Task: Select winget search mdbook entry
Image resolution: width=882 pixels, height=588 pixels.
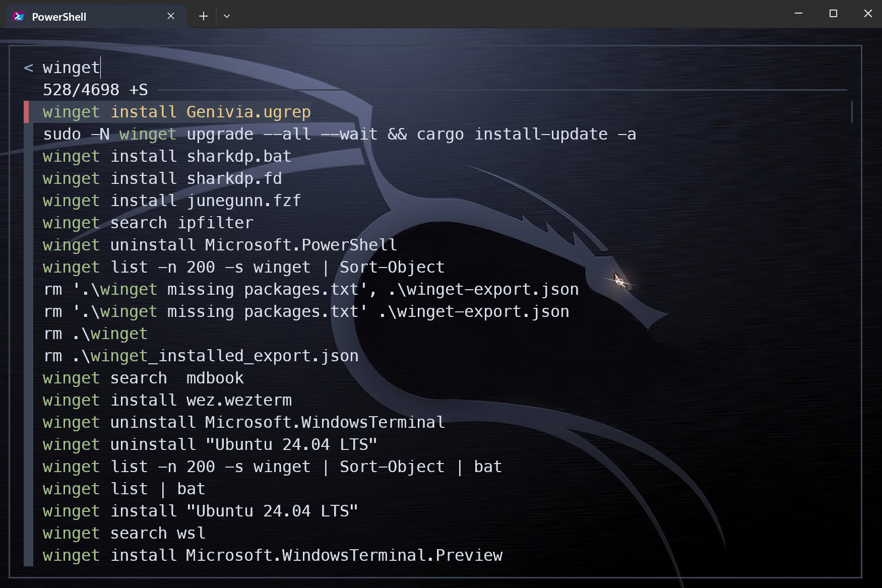Action: (x=143, y=378)
